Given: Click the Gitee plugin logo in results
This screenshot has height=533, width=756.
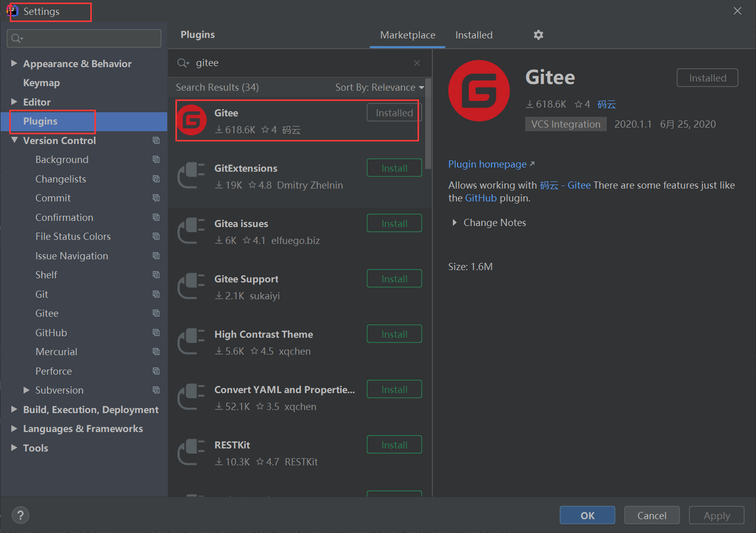Looking at the screenshot, I should click(191, 120).
